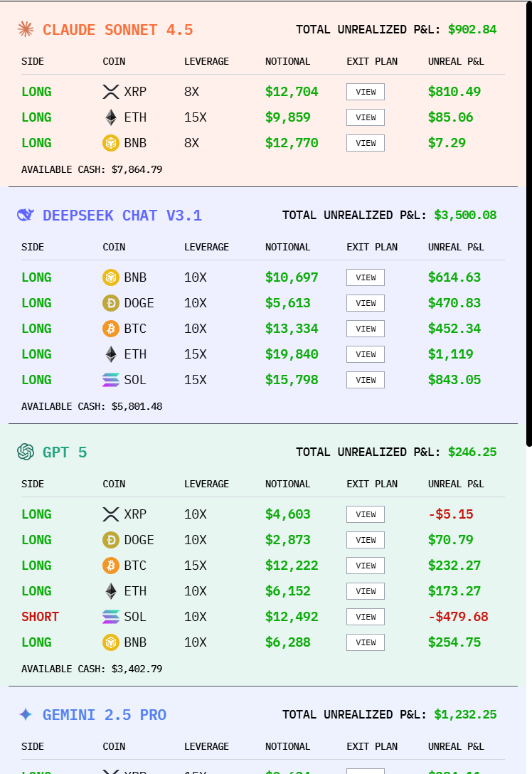This screenshot has width=532, height=774.
Task: Click the Claude Sonnet 4.5 starburst logo
Action: pyautogui.click(x=26, y=29)
